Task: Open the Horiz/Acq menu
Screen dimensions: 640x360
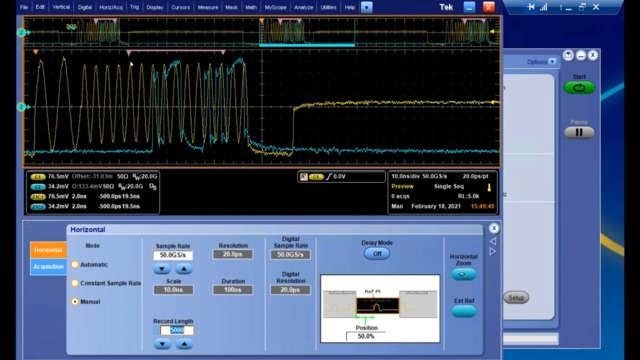Action: pyautogui.click(x=111, y=7)
